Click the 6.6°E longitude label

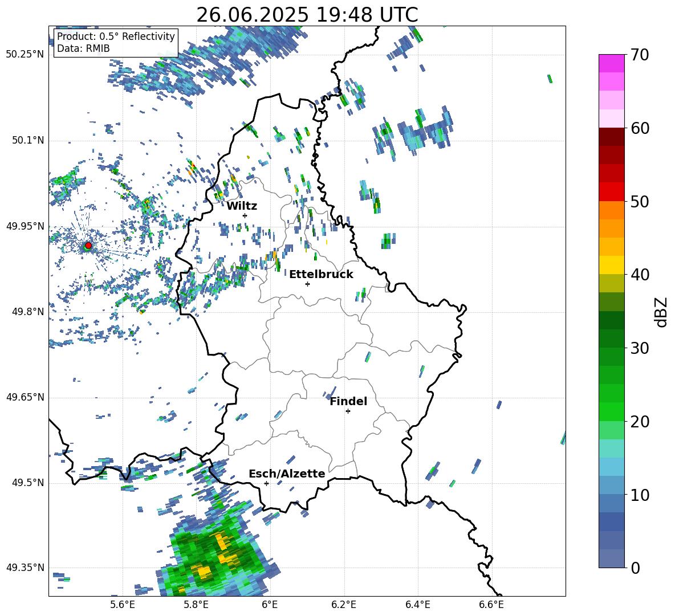[x=491, y=605]
